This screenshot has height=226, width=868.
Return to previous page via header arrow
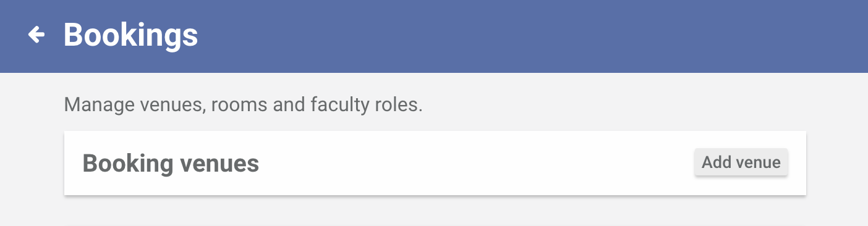(37, 35)
